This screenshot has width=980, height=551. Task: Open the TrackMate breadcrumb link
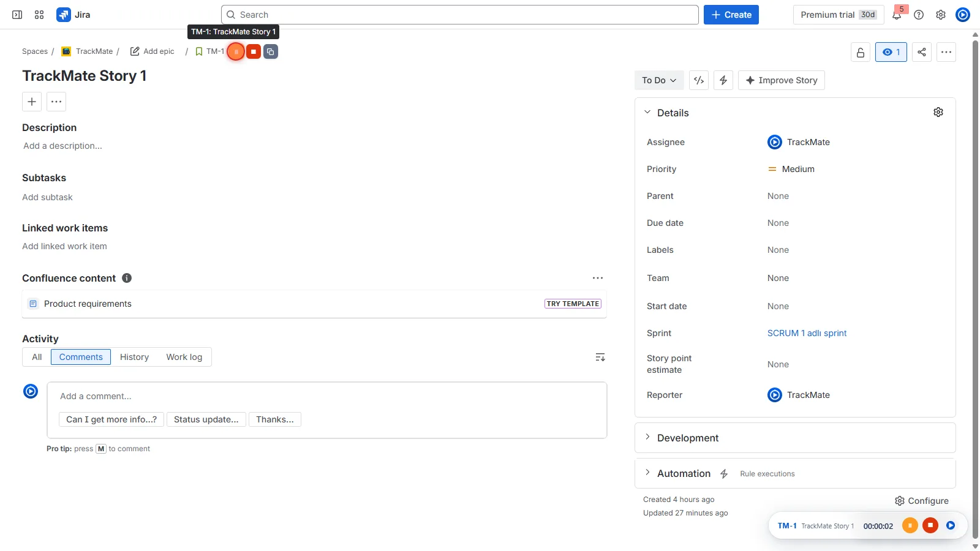[x=88, y=51]
